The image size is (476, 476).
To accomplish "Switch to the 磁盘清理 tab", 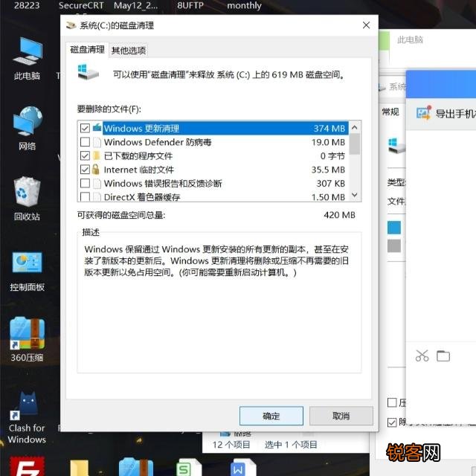I will click(87, 50).
